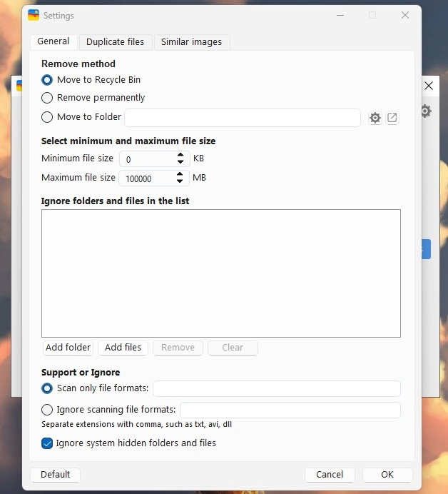Minimize the Settings window

point(340,15)
